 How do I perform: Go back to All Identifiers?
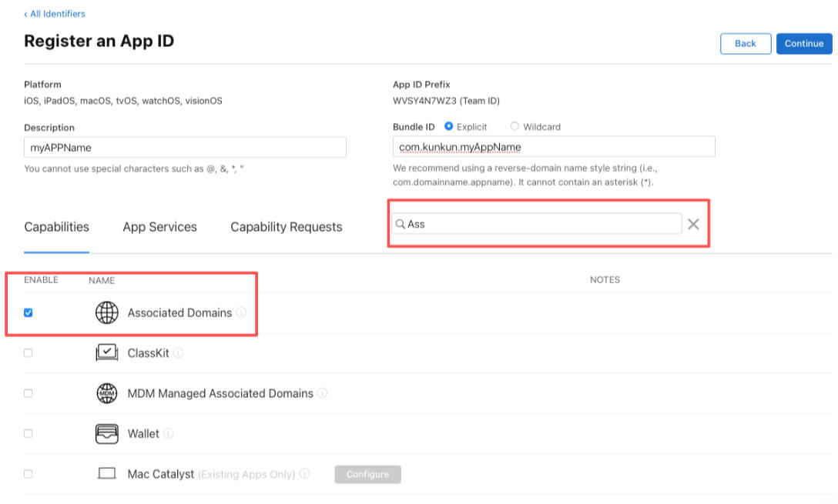pyautogui.click(x=55, y=14)
